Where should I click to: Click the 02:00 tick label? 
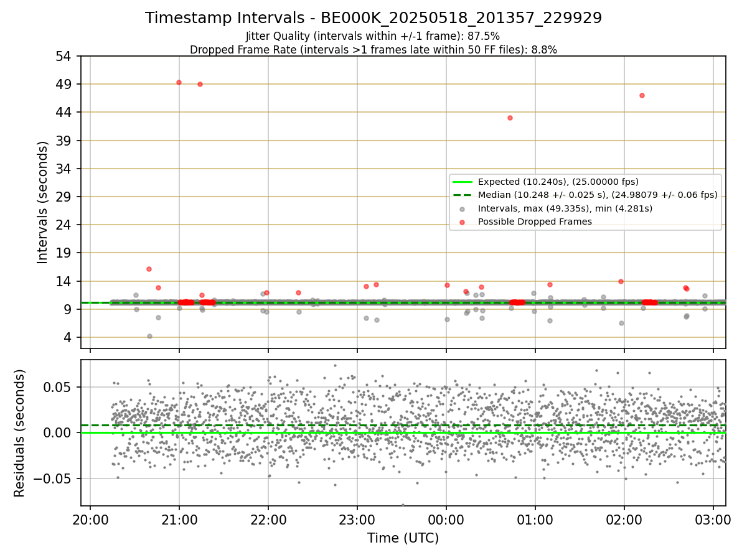pos(624,519)
